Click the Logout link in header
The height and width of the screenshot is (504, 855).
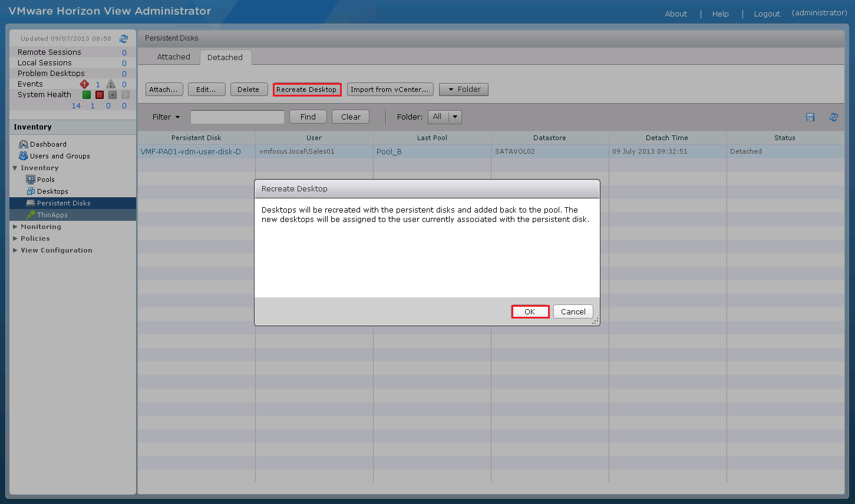(767, 14)
